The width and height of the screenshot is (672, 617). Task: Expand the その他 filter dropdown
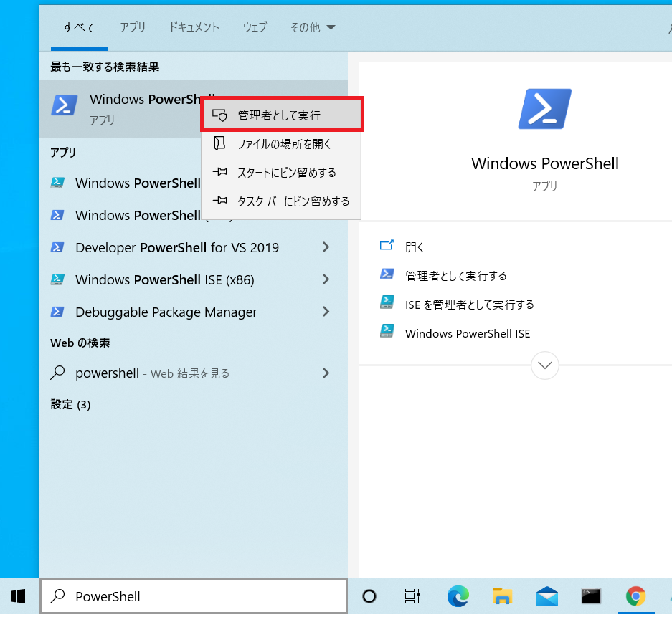coord(313,27)
